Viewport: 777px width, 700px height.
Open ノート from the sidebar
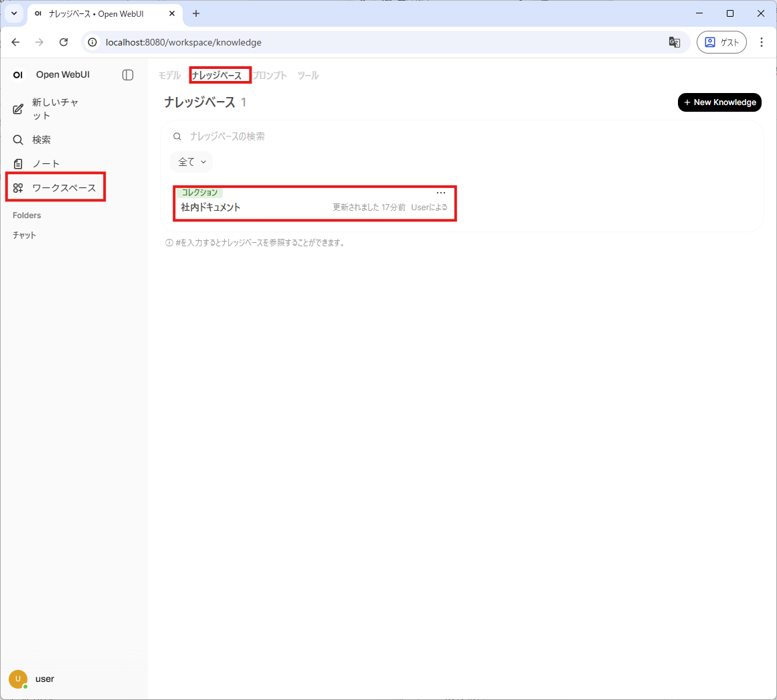(46, 164)
